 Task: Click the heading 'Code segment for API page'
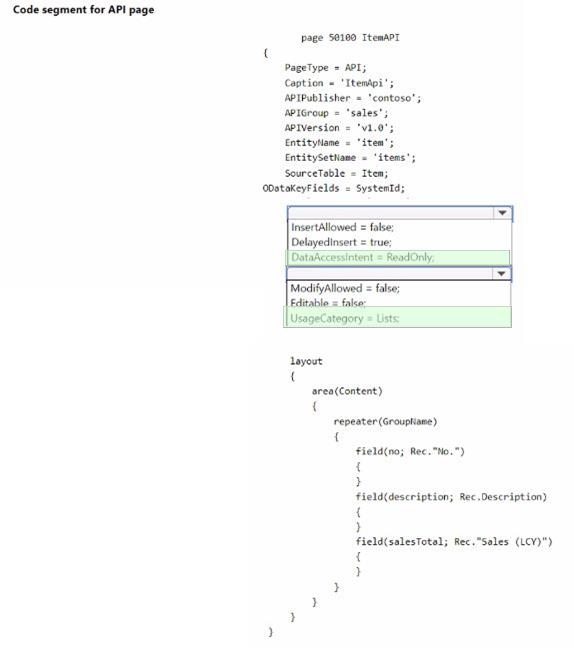click(x=83, y=10)
